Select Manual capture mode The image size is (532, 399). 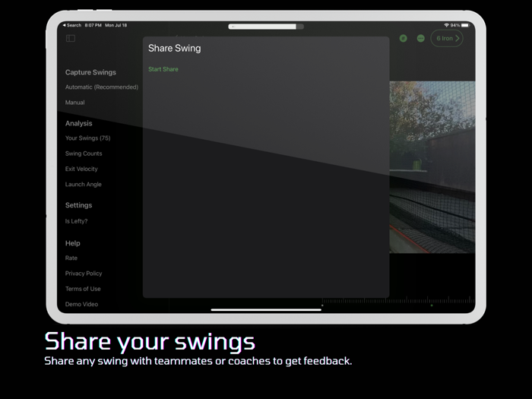[75, 103]
